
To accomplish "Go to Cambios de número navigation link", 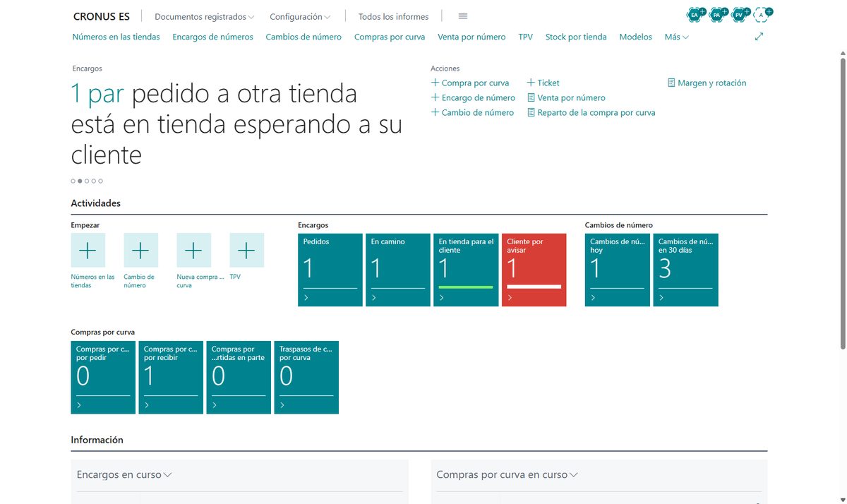I will 304,37.
